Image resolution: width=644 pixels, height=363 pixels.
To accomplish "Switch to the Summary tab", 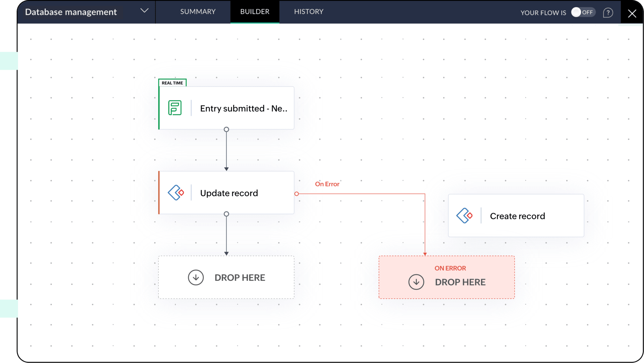I will 198,11.
